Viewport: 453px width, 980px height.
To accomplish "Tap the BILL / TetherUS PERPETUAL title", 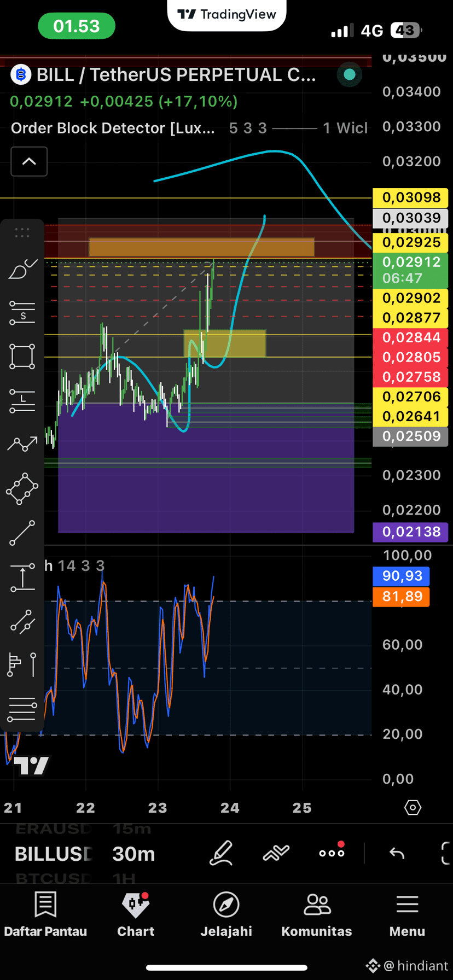I will pyautogui.click(x=176, y=75).
